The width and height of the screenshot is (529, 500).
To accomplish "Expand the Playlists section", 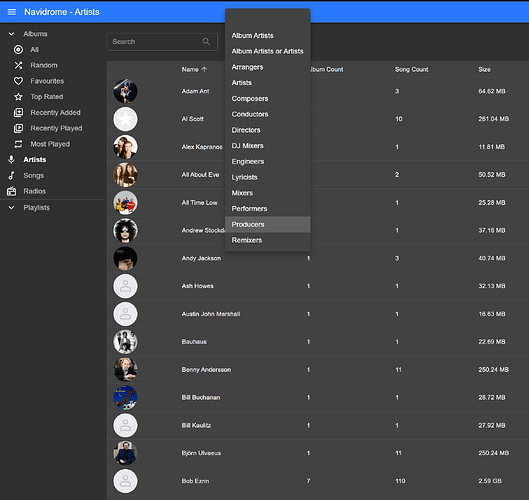I will pyautogui.click(x=11, y=207).
